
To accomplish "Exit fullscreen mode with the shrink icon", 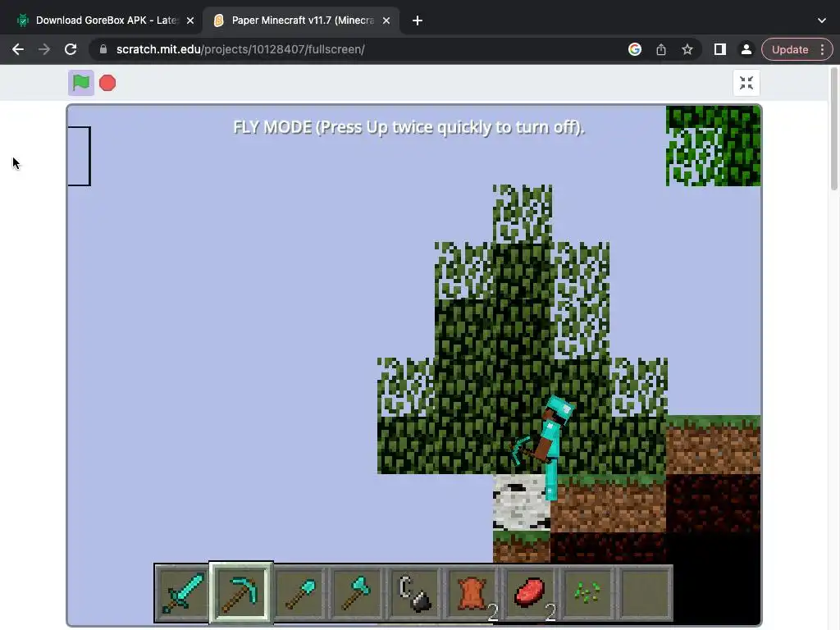I will pos(746,83).
